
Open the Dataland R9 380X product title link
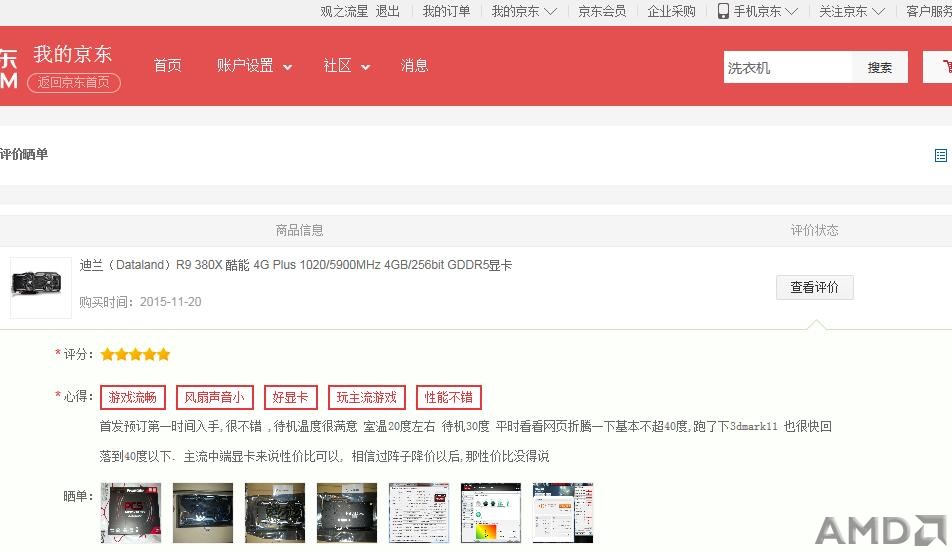[296, 265]
